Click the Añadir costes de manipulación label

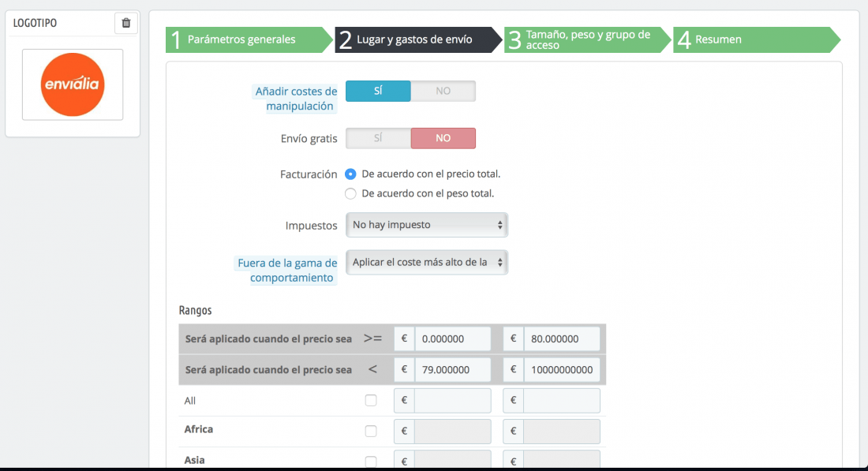(x=296, y=99)
